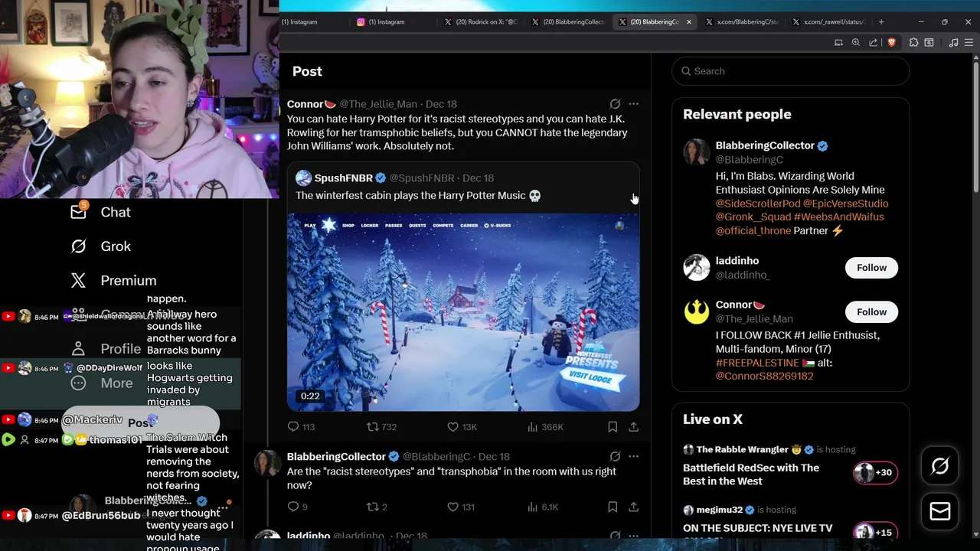This screenshot has height=551, width=980.
Task: Click Grok icon on BlabberingCollector's reply
Action: 615,457
